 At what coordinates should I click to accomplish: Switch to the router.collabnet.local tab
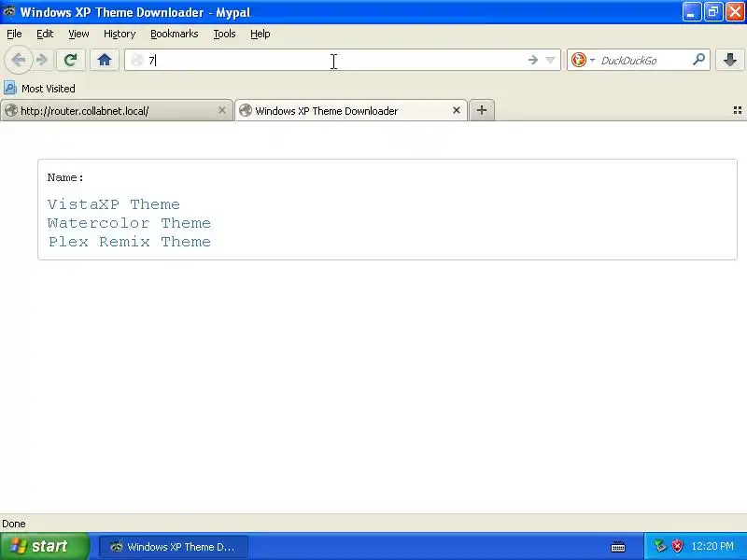click(x=117, y=111)
